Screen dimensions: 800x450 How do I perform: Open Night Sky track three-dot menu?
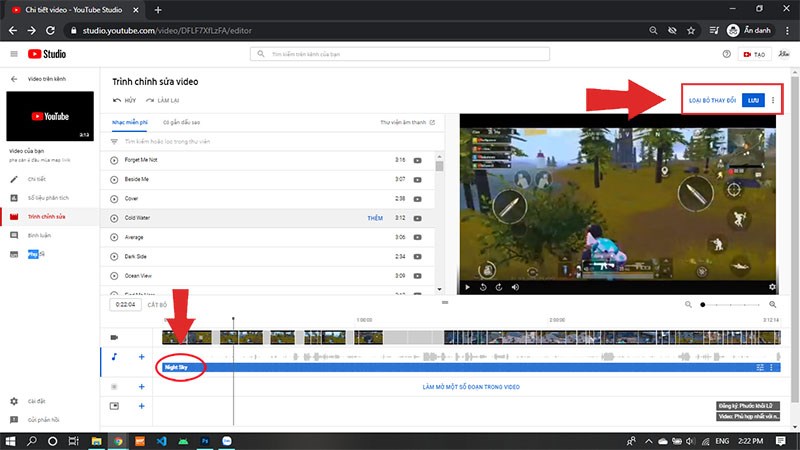pyautogui.click(x=771, y=367)
